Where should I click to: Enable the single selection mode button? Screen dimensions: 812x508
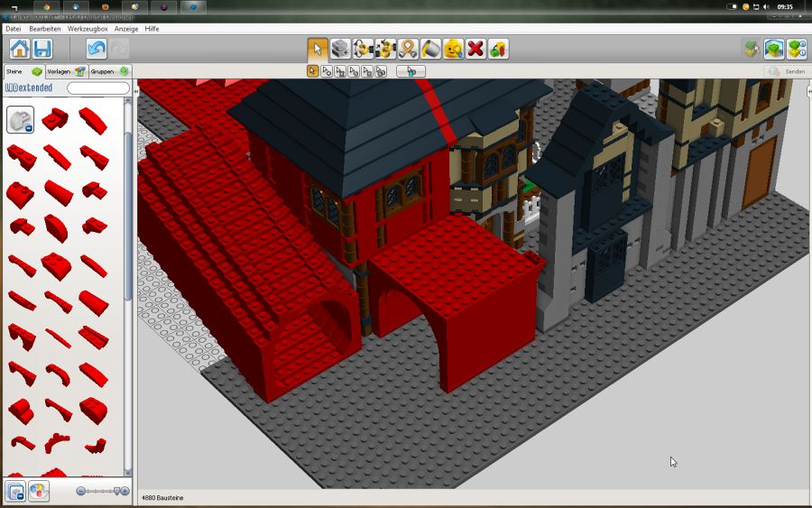(x=312, y=71)
